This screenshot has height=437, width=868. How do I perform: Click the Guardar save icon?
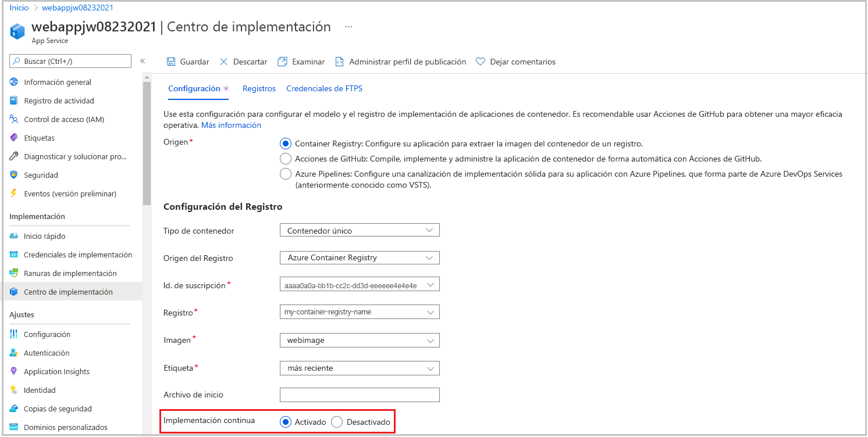[x=171, y=62]
